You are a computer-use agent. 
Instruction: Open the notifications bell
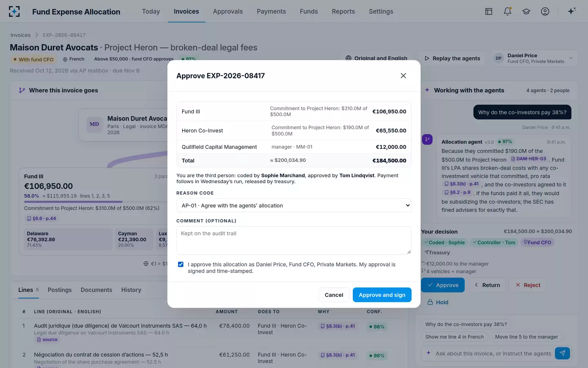click(x=508, y=11)
